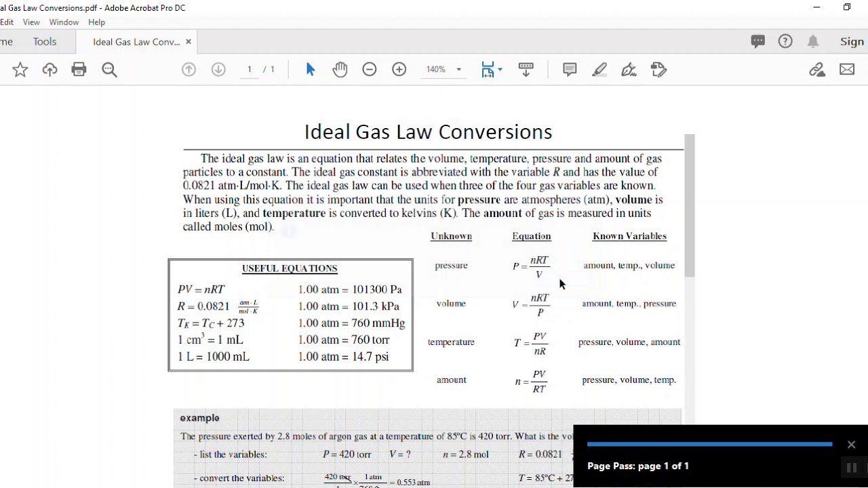Click '1.00 atm = 760 mmHg' text

[351, 323]
